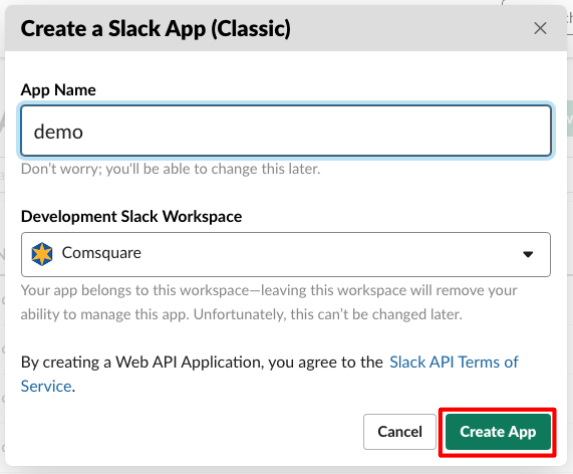Click the workspace warning text 'Your app belongs to this workspace'

[x=135, y=290]
